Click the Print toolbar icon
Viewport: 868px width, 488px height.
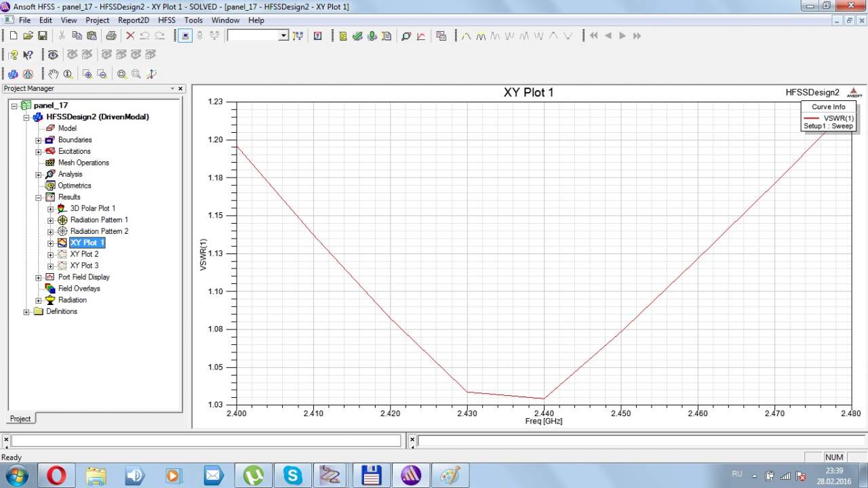[110, 36]
